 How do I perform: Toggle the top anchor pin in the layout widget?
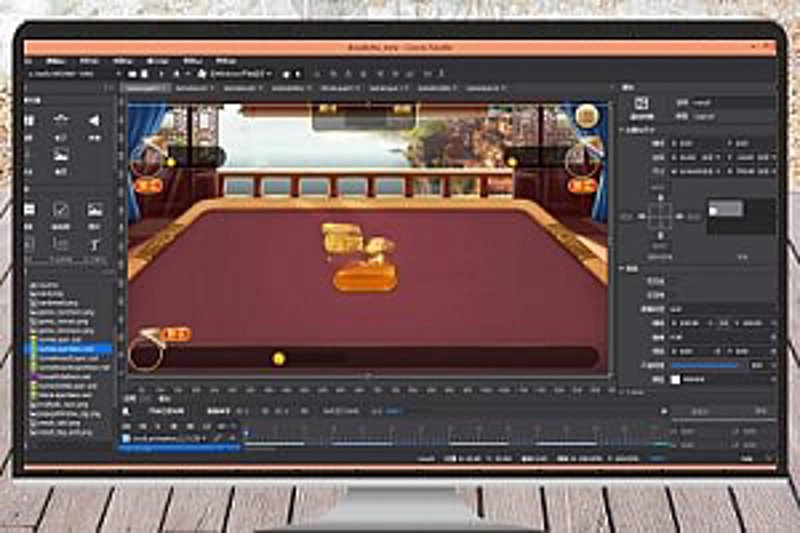coord(661,198)
